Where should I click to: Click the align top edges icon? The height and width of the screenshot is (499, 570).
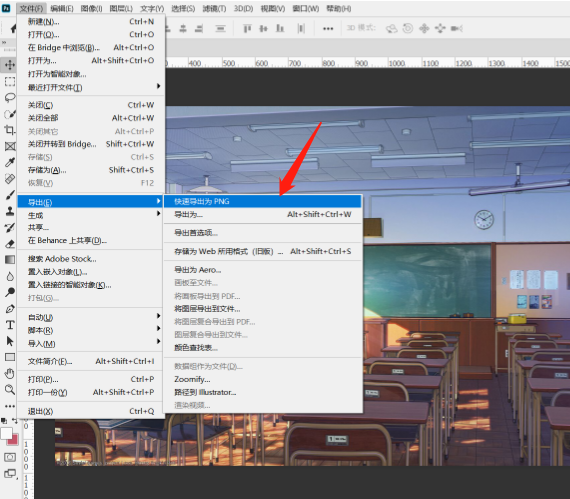coord(247,28)
